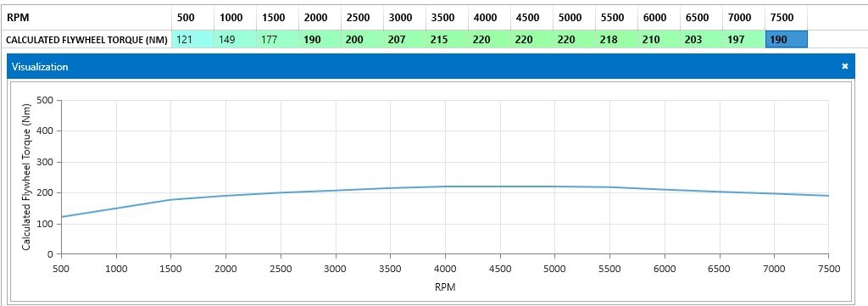Click torque cell with value 200
The height and width of the screenshot is (306, 868).
363,39
